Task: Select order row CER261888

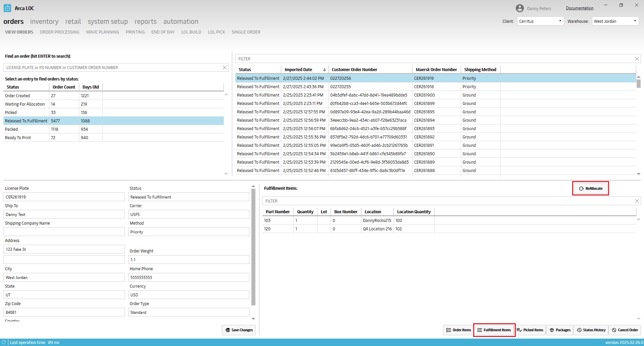Action: tap(436, 170)
